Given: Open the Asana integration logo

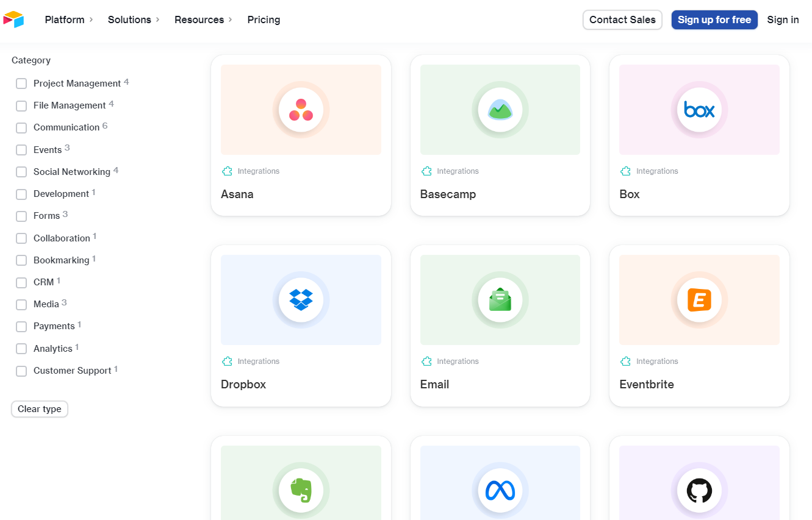Looking at the screenshot, I should pos(301,110).
